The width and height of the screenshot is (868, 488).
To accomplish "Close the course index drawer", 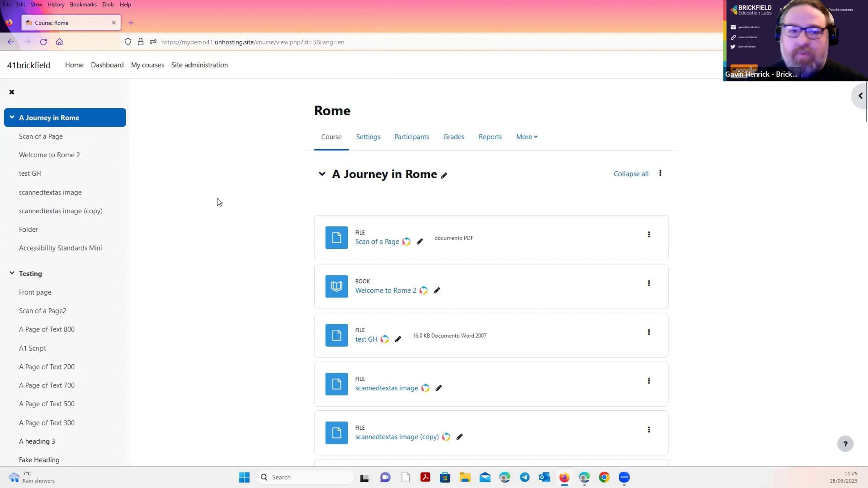I will click(12, 92).
